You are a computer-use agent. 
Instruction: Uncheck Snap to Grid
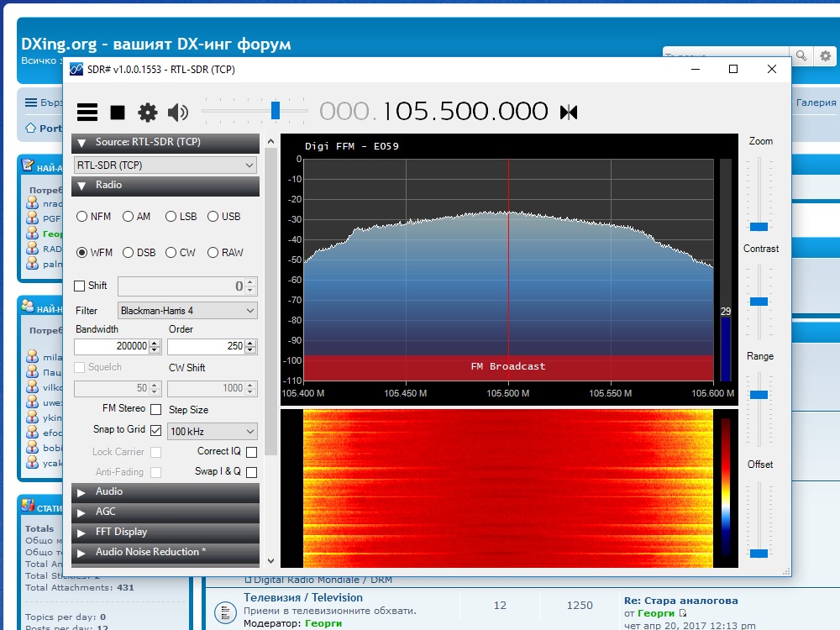coord(156,430)
